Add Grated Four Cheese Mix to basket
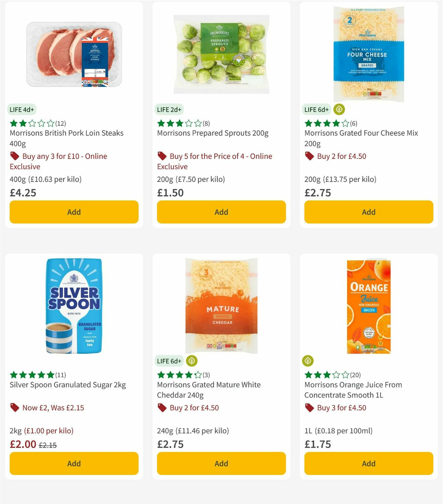 pyautogui.click(x=368, y=212)
